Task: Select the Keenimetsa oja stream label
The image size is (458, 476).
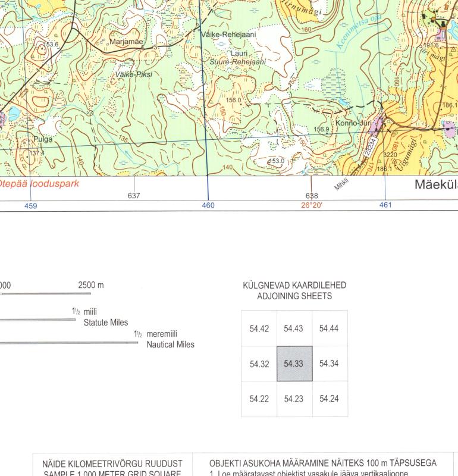Action: click(359, 32)
